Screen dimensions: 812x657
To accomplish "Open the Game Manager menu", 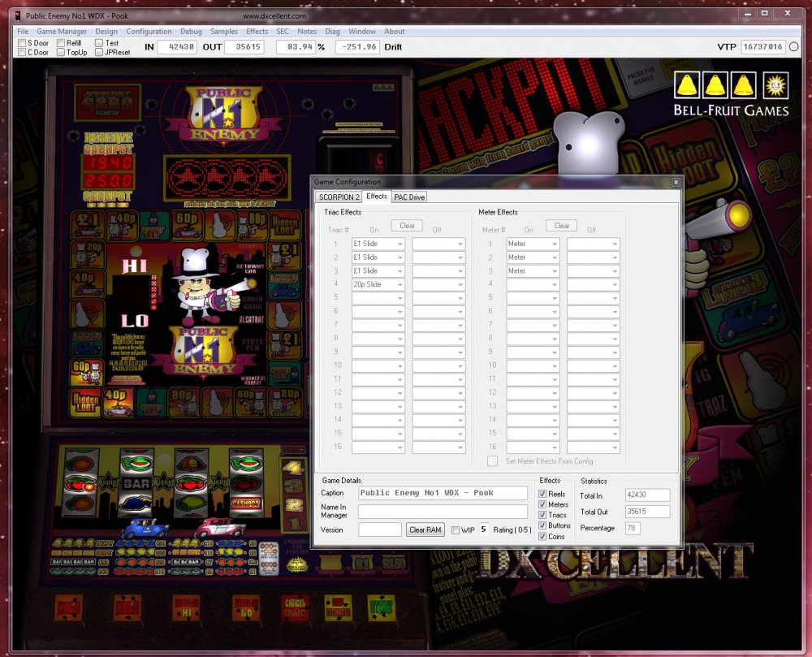I will pos(62,31).
